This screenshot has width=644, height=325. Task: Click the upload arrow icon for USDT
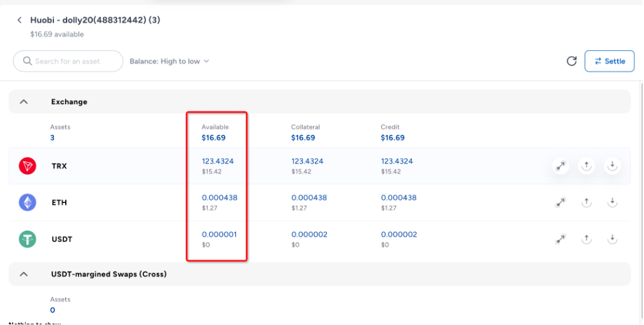(x=586, y=239)
